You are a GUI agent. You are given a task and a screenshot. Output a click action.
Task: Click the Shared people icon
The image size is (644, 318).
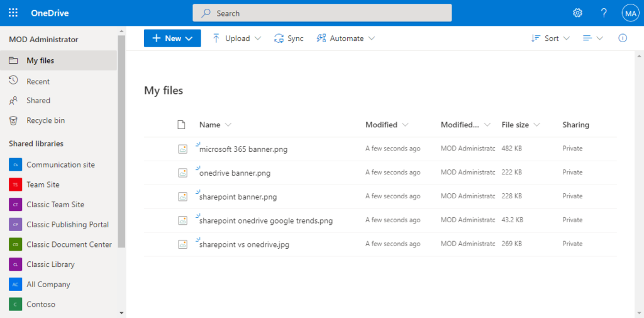coord(14,100)
